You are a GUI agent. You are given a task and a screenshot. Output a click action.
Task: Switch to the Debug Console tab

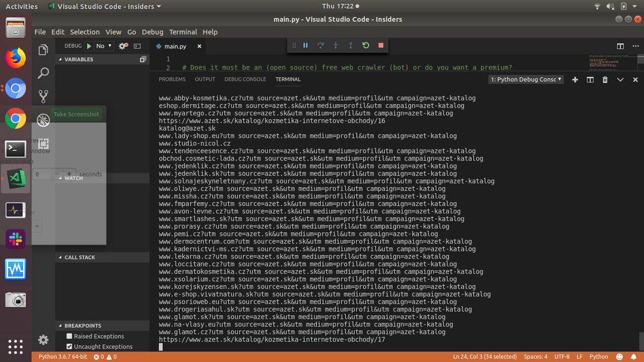[x=245, y=79]
